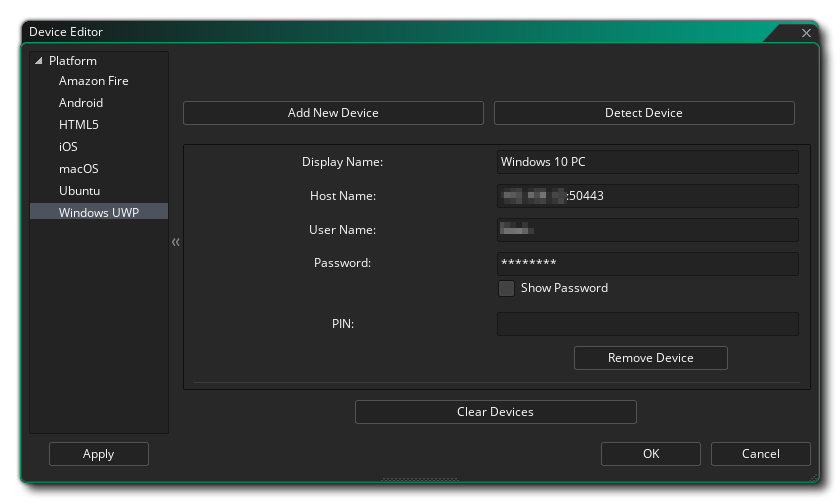Viewport: 840px width, 503px height.
Task: Click the Show Password label text
Action: coord(565,288)
